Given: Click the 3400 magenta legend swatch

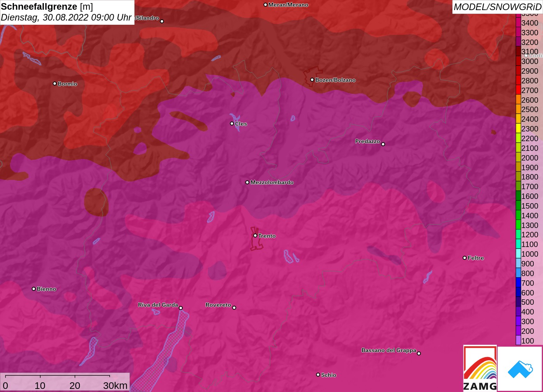Looking at the screenshot, I should click(518, 22).
